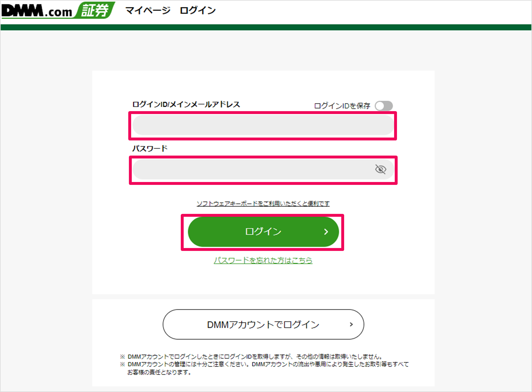
Task: Open the パスワードを忘れた方はこちら link
Action: coord(263,260)
